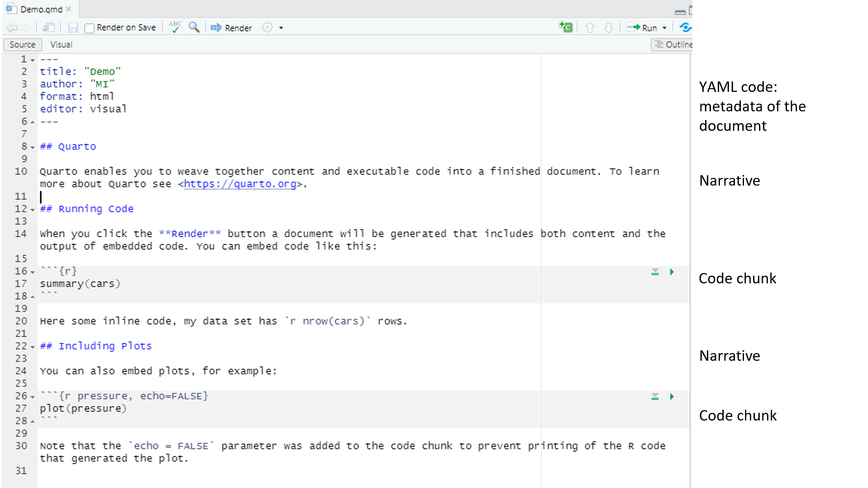Open the gear options dropdown arrow
Screen dimensions: 868x488
coord(281,28)
